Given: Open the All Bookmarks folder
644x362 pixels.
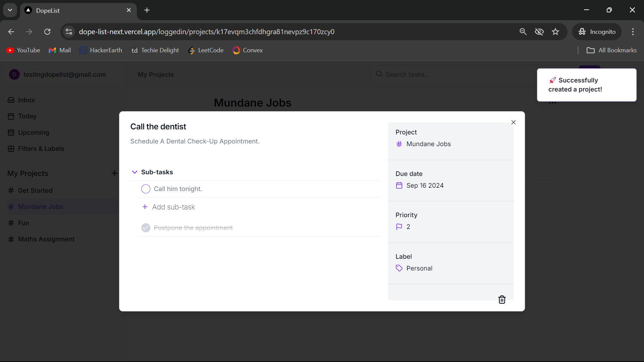Looking at the screenshot, I should point(611,50).
